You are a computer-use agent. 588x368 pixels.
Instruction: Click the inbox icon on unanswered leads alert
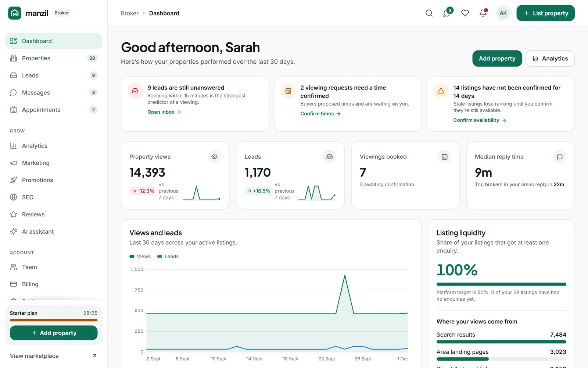[135, 91]
